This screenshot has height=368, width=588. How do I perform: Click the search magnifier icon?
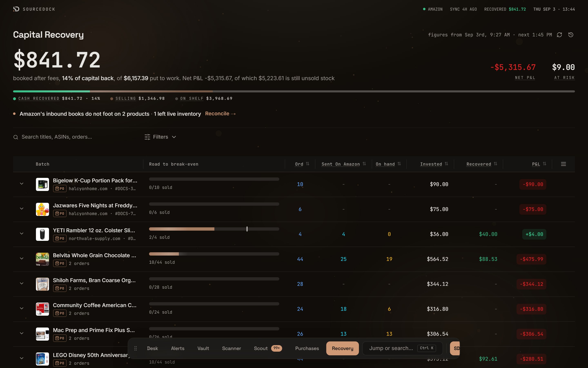click(x=16, y=137)
